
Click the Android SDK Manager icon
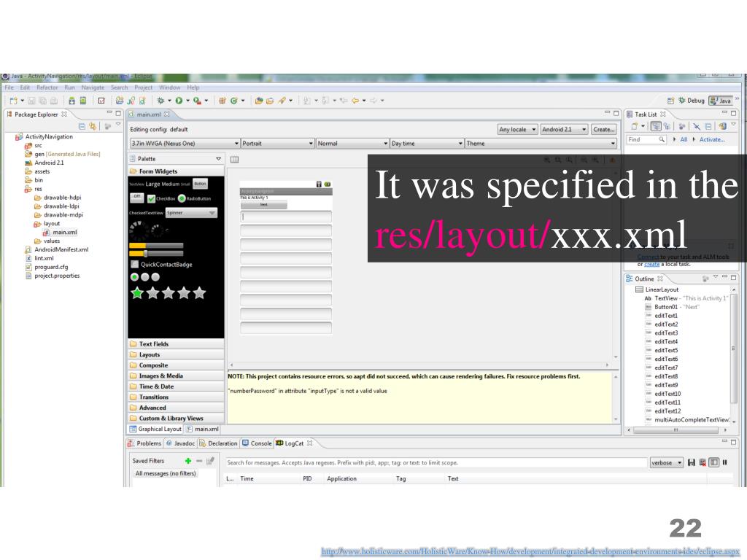[x=71, y=101]
